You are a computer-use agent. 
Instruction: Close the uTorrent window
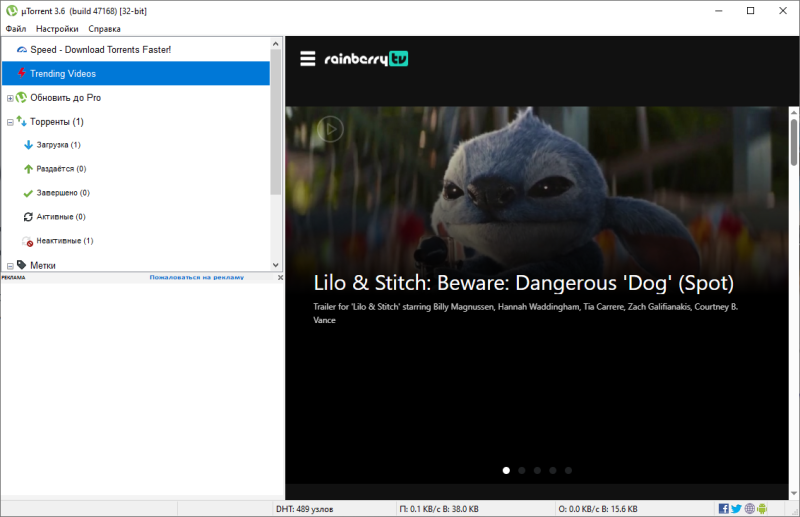(783, 11)
